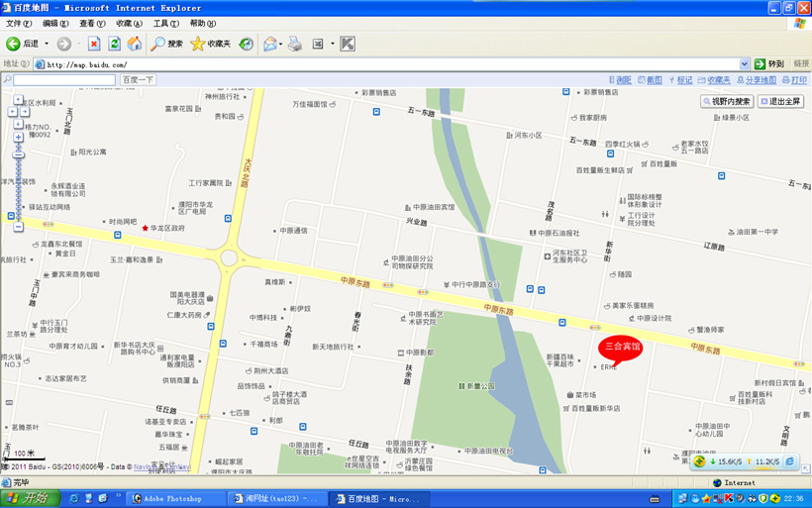Click the zoom slider handle

point(18,154)
